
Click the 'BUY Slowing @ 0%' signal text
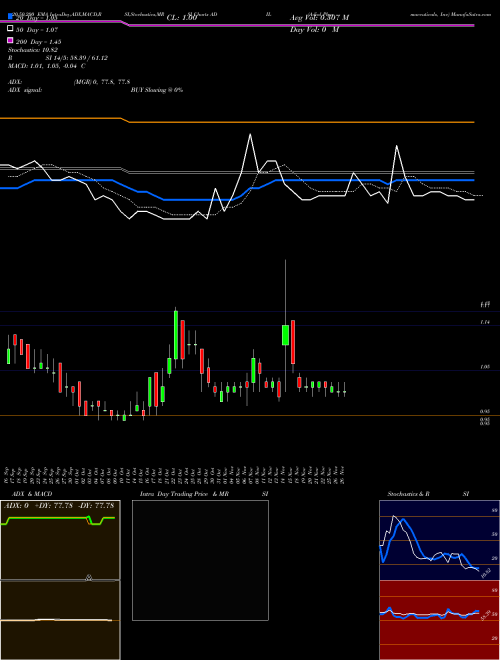point(157,90)
